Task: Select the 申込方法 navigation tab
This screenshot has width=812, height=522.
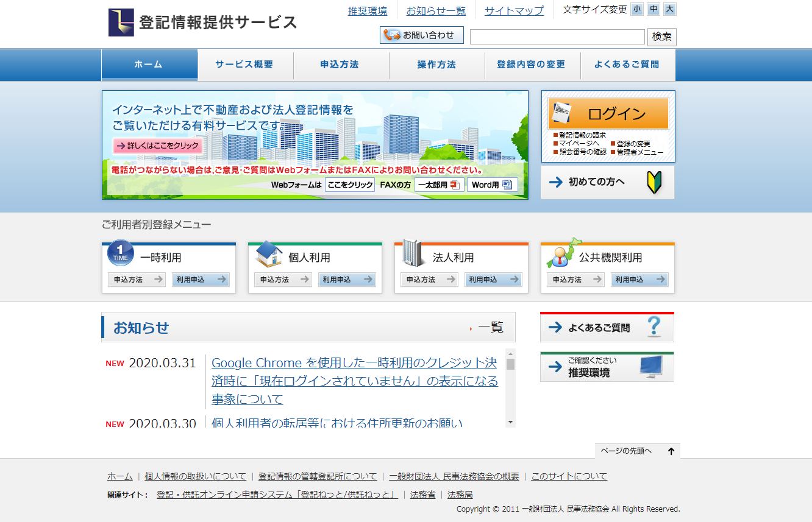Action: click(341, 65)
